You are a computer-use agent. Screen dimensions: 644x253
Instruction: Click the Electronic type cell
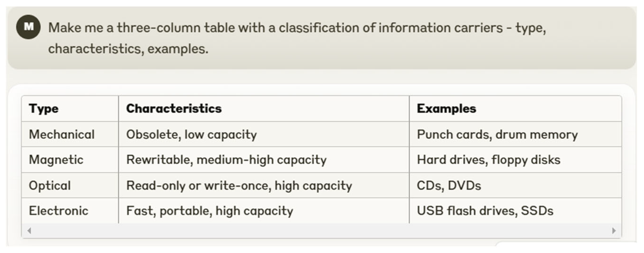tap(59, 211)
